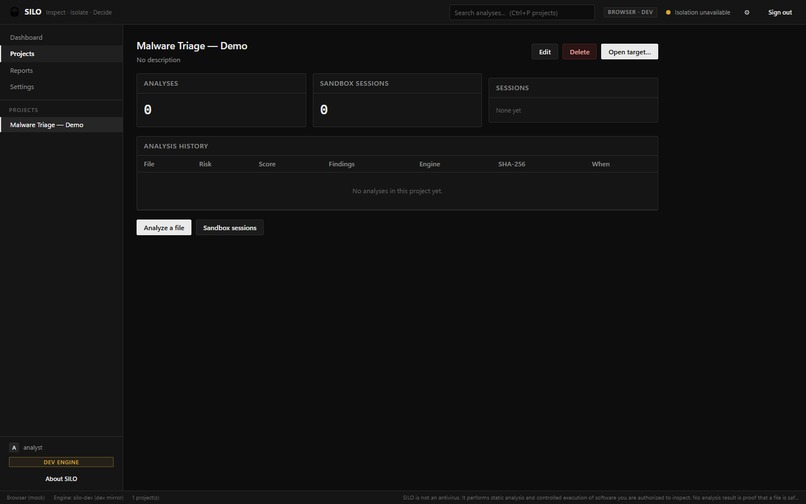Click the SILO logo icon
806x504 pixels.
(14, 12)
